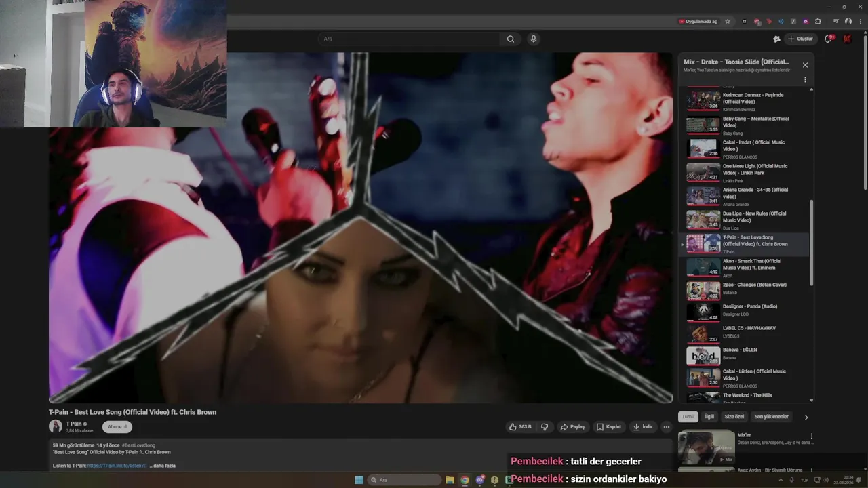Subscribe with Abone ol button
The height and width of the screenshot is (488, 868).
point(117,427)
